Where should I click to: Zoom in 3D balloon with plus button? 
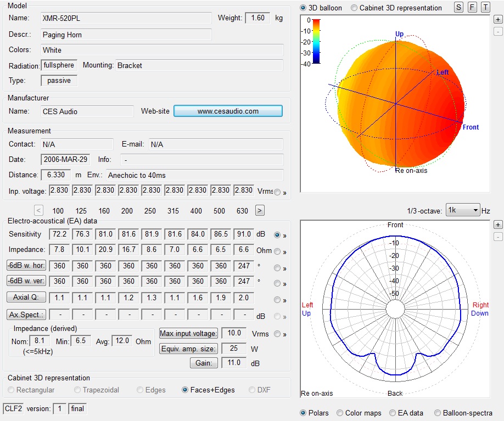(497, 19)
